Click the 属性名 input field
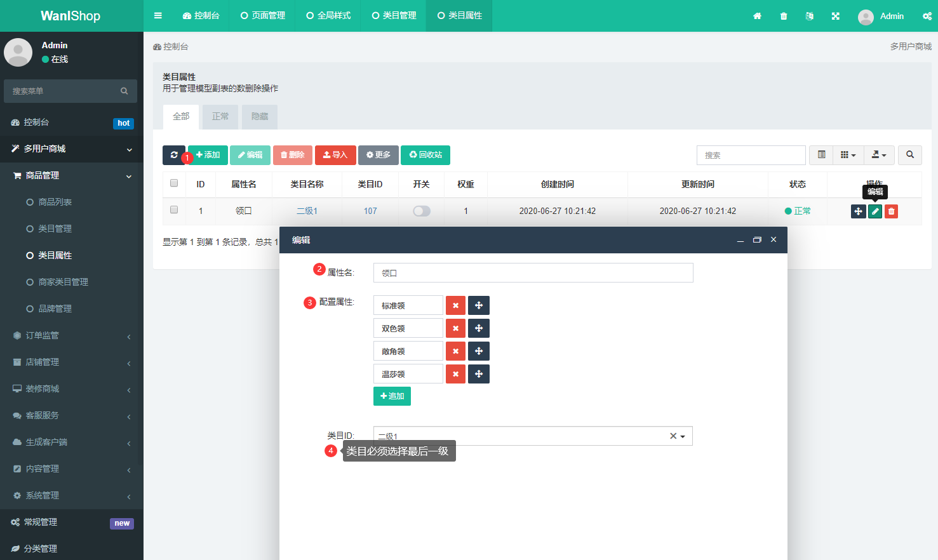The height and width of the screenshot is (560, 938). coord(533,273)
